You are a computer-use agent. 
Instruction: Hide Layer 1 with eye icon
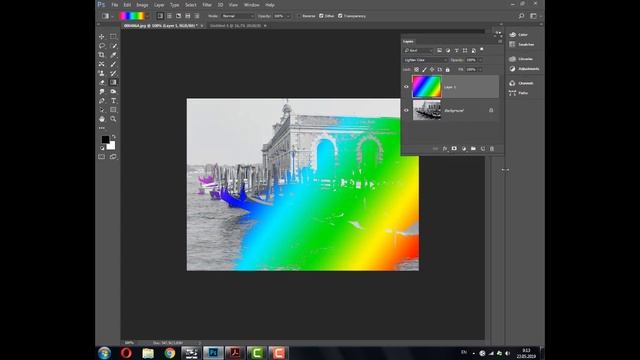[406, 87]
